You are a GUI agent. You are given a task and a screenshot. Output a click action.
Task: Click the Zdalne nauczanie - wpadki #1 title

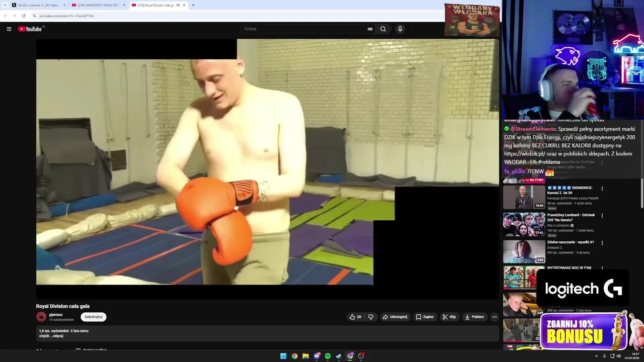tap(571, 242)
